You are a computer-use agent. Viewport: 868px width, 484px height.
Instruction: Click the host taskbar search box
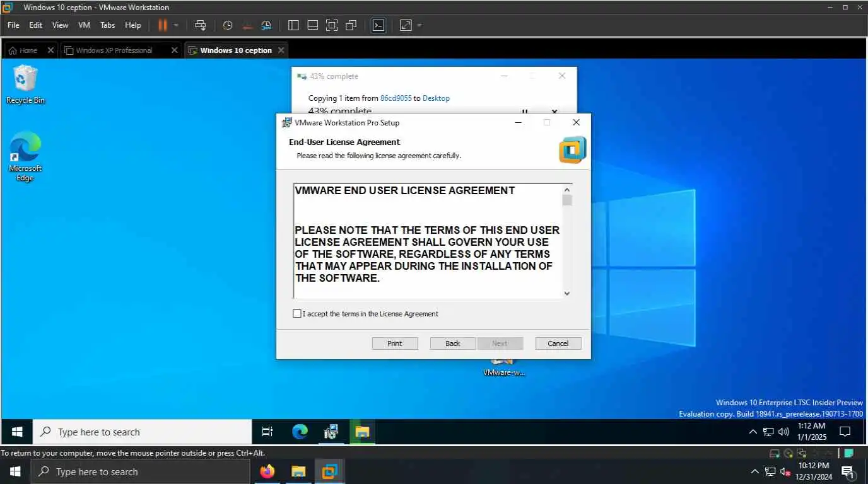[x=140, y=471]
